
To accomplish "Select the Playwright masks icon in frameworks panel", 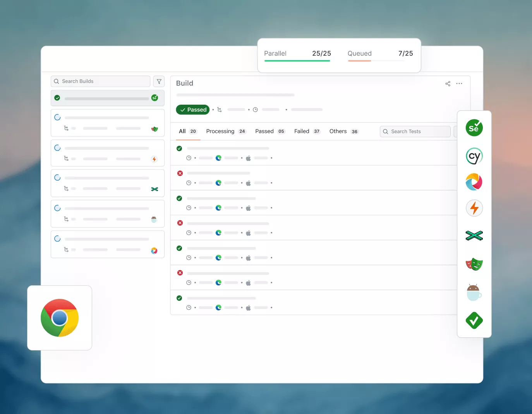I will click(x=474, y=264).
